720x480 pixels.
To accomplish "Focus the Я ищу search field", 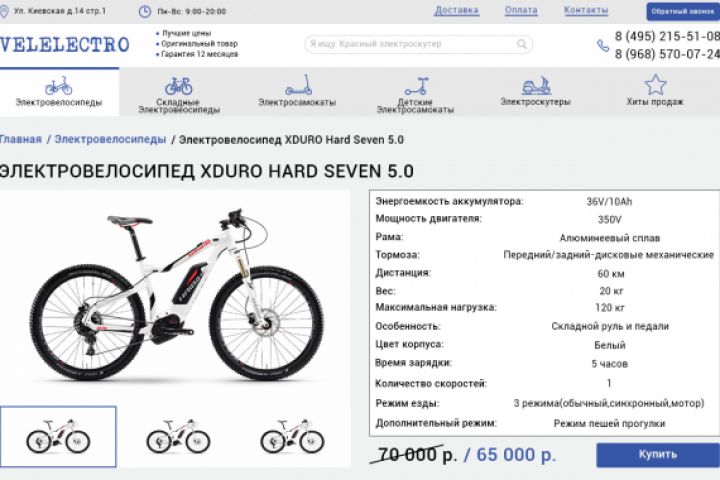I will (418, 44).
